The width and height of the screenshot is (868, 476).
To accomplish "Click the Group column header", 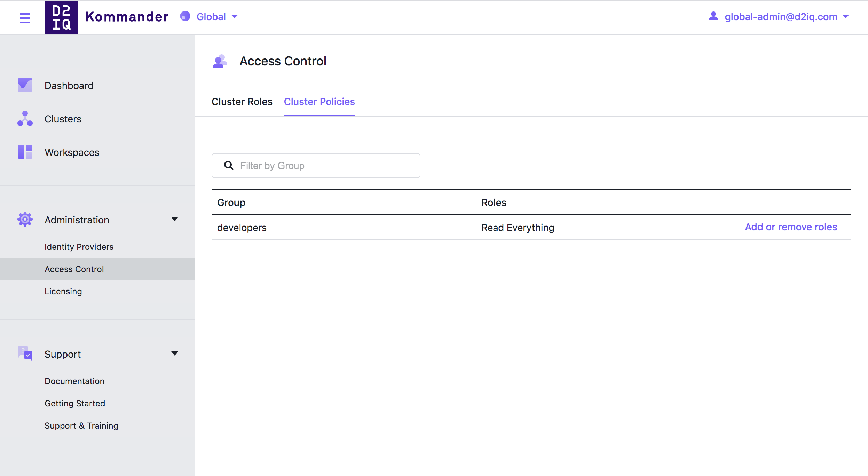I will (x=231, y=203).
